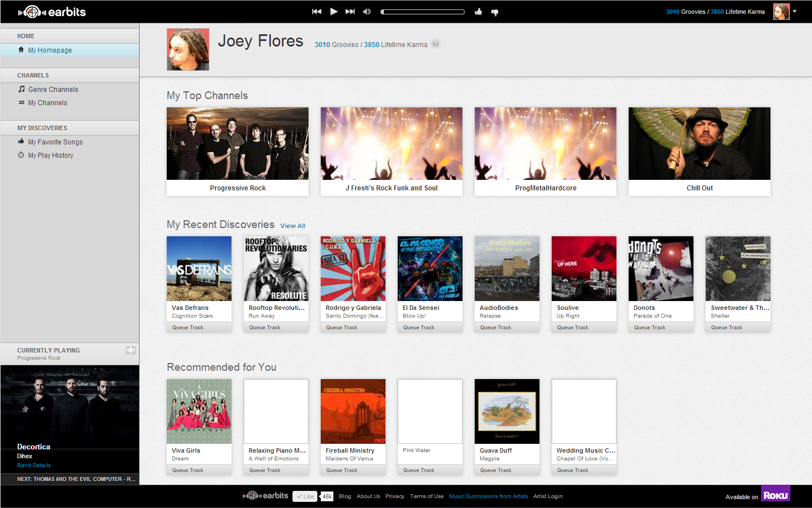812x508 pixels.
Task: Open Music Submissions from Artists link
Action: point(489,496)
